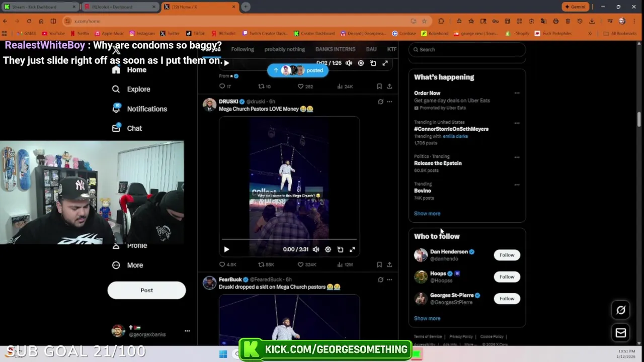Play the top video at 0:02 / 1:26
The image size is (644, 362).
coord(226,63)
